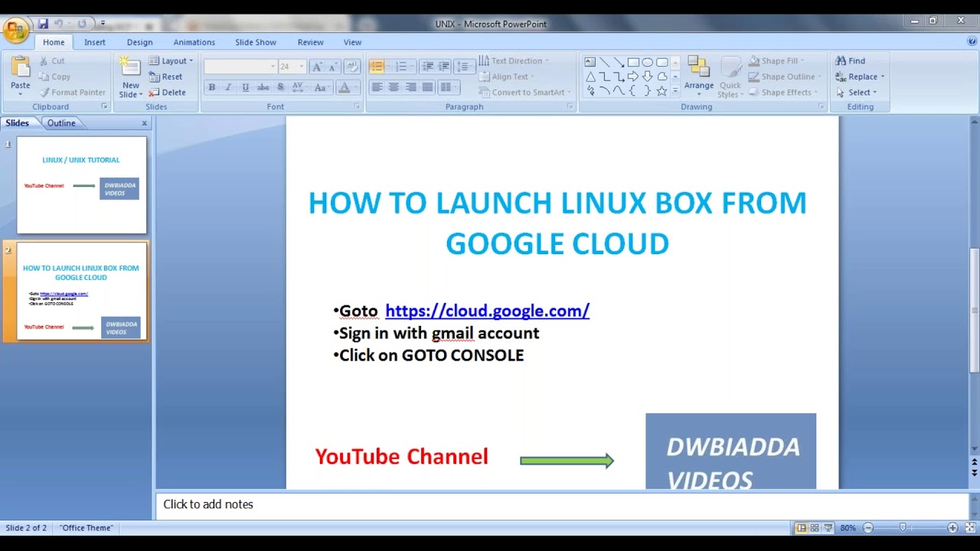Click into the notes field
This screenshot has width=980, height=551.
coord(563,504)
